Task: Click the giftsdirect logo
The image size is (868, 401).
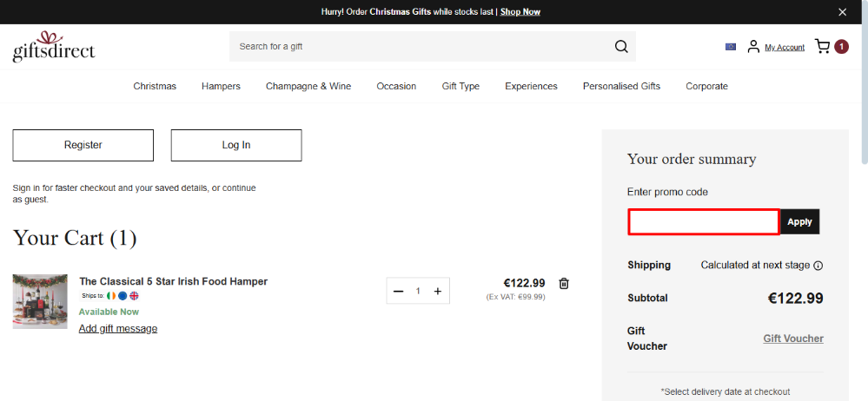Action: (x=54, y=47)
